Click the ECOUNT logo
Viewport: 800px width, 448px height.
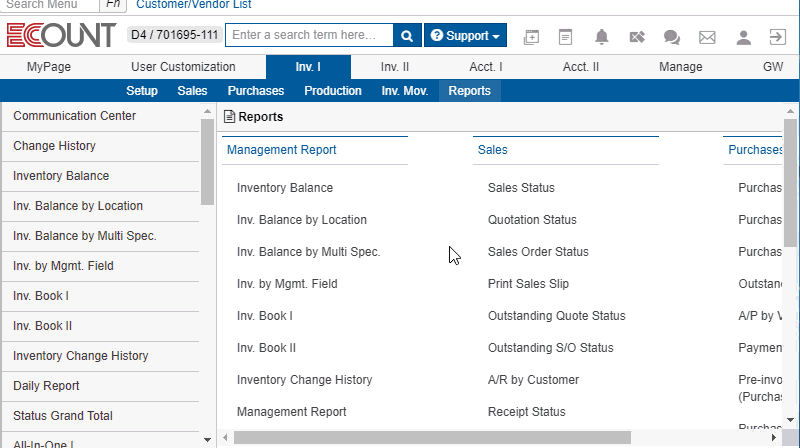click(61, 35)
